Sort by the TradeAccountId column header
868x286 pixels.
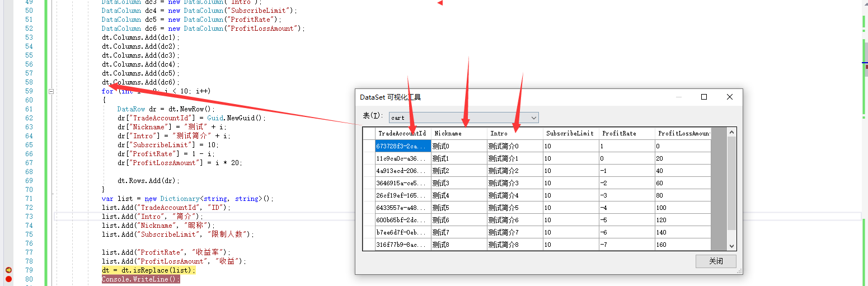point(403,133)
